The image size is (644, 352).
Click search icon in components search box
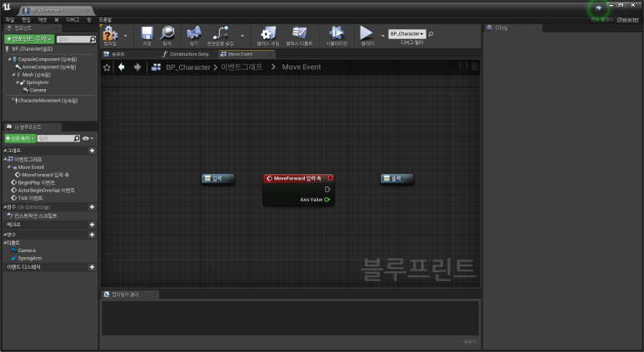(x=92, y=39)
